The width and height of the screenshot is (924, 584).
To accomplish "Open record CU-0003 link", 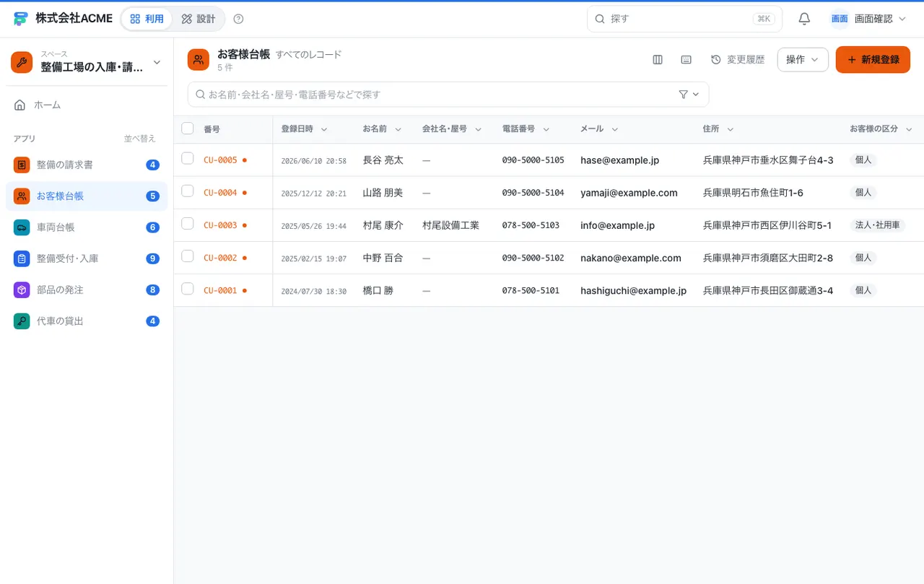I will tap(220, 225).
